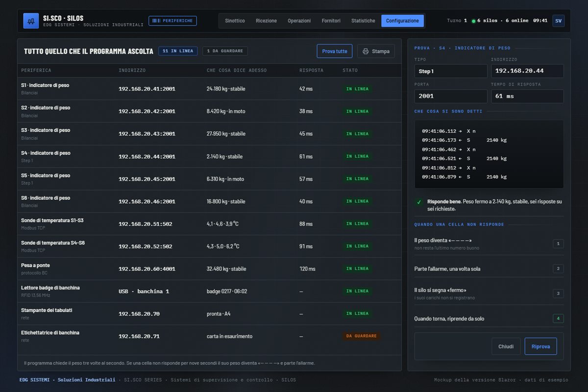
Task: Click the green checkmark beside Risponde bene
Action: [x=419, y=202]
